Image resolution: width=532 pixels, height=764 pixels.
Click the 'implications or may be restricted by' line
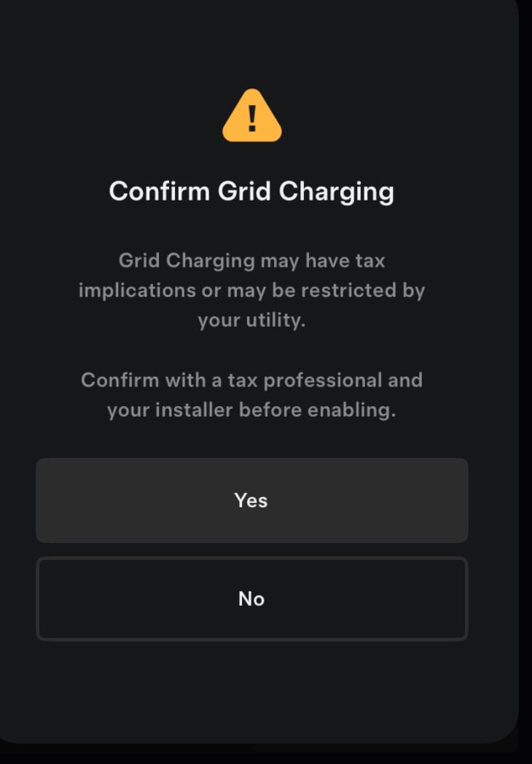tap(251, 290)
